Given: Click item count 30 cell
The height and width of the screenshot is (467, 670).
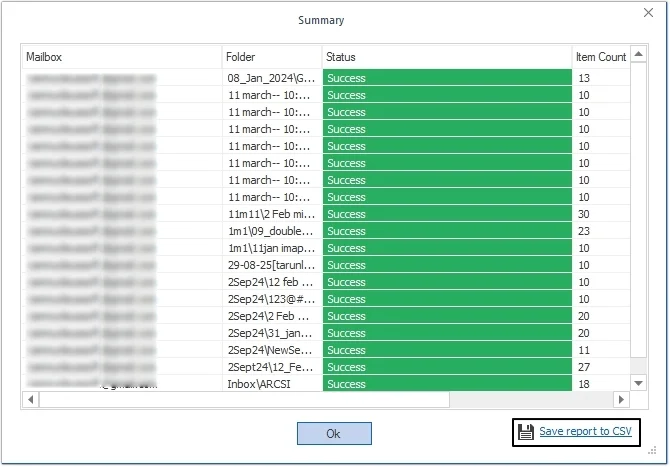Looking at the screenshot, I should click(x=601, y=214).
